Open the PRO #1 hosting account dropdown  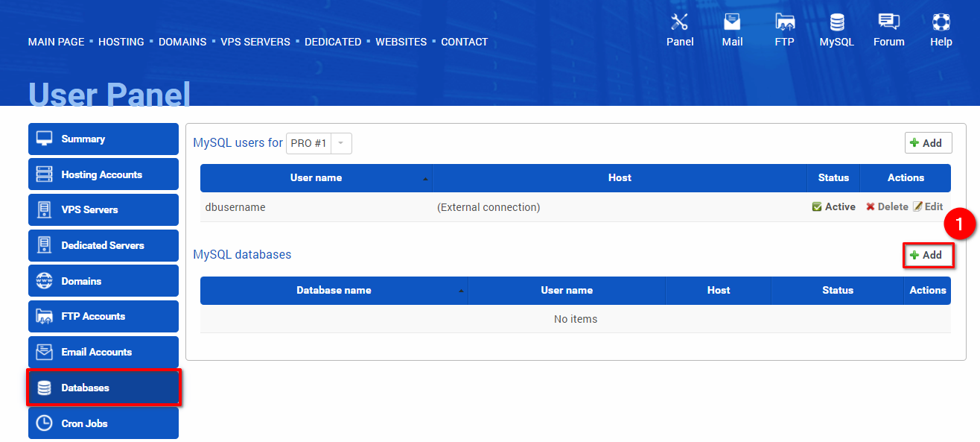319,143
